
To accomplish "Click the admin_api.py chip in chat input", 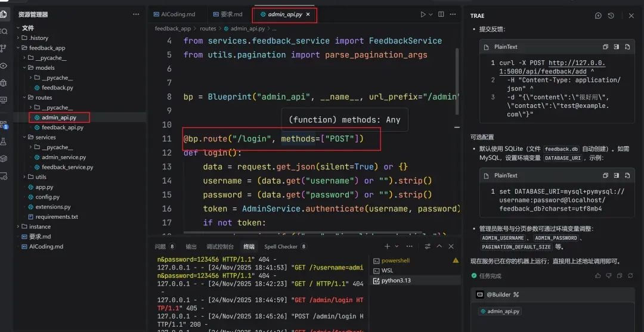I will tap(500, 311).
